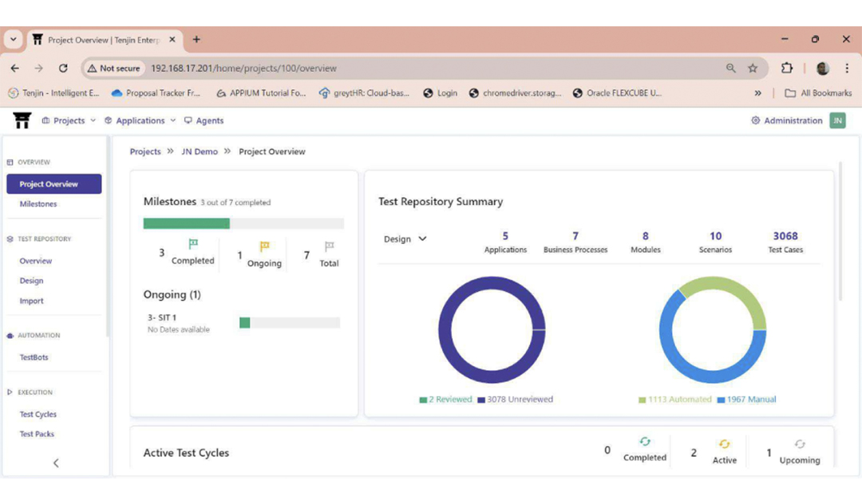The width and height of the screenshot is (862, 504).
Task: Open greytHR Cloud-bas... bookmark
Action: point(364,93)
